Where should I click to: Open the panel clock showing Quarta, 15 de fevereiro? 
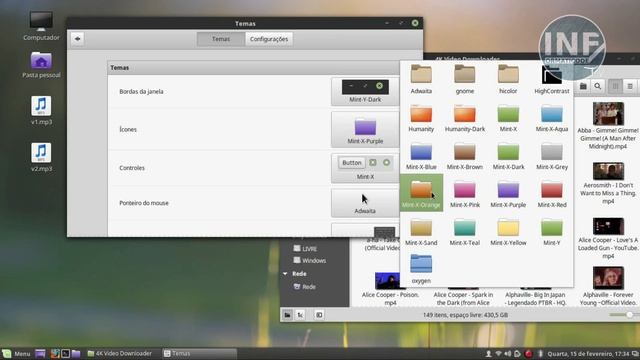tap(588, 353)
